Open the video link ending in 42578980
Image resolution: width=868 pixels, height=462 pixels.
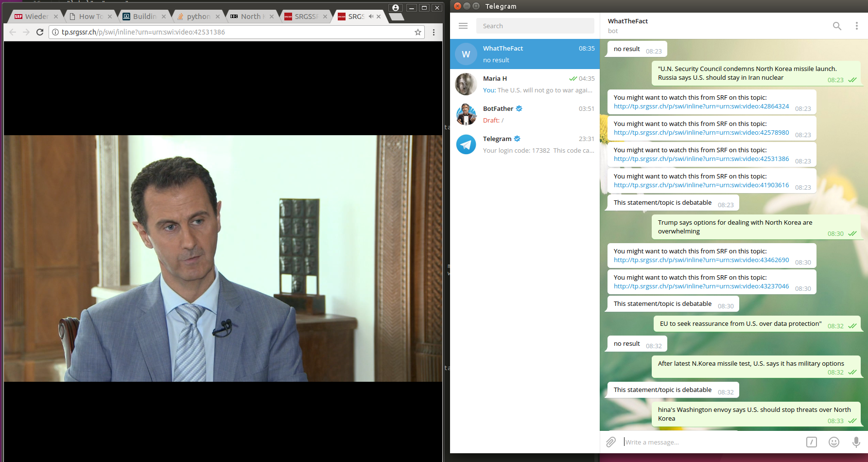pyautogui.click(x=701, y=133)
